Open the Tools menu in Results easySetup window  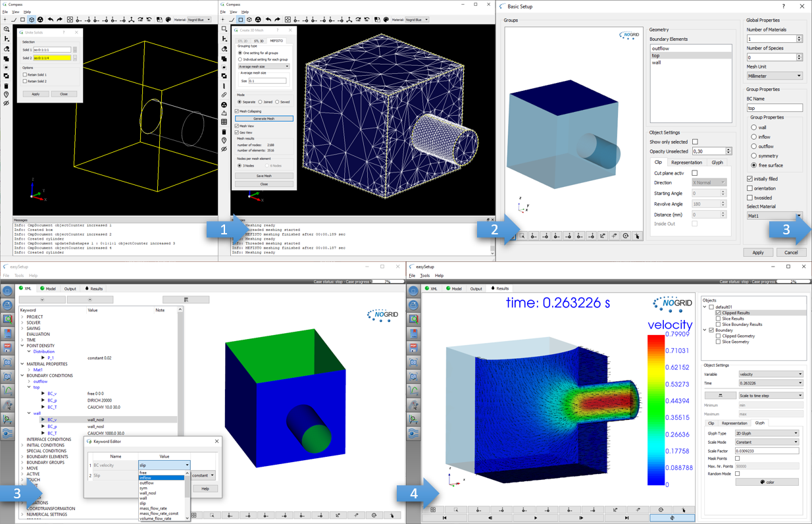424,276
